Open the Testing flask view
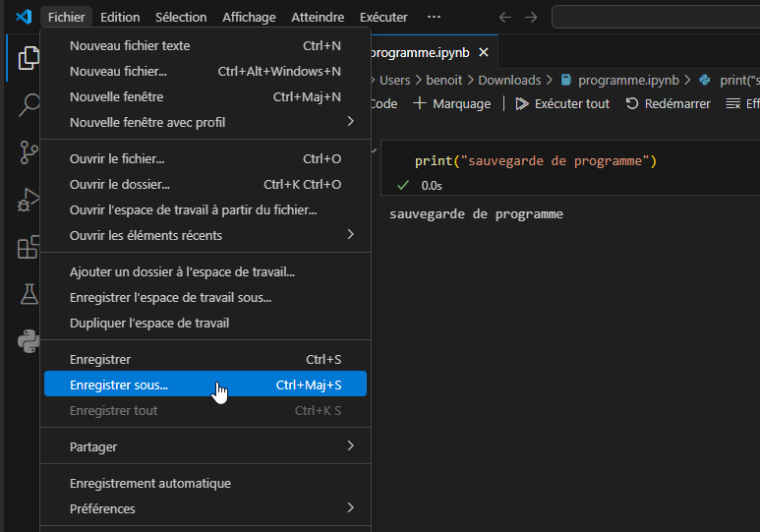 29,294
